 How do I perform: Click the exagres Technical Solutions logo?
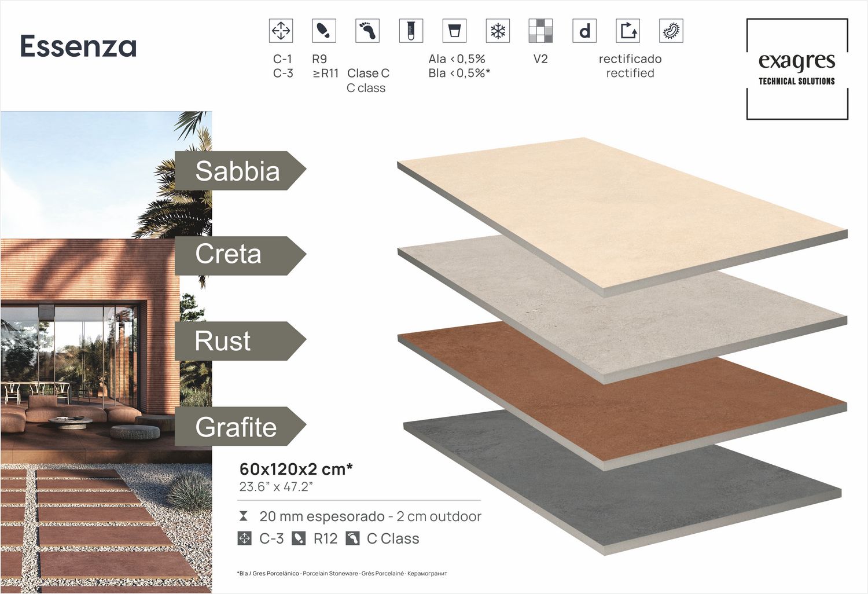[797, 69]
